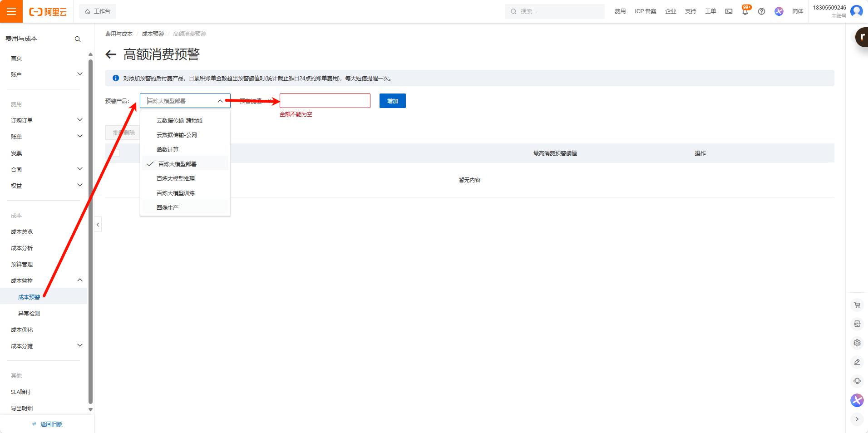868x433 pixels.
Task: Open the help question-mark icon
Action: tap(761, 11)
